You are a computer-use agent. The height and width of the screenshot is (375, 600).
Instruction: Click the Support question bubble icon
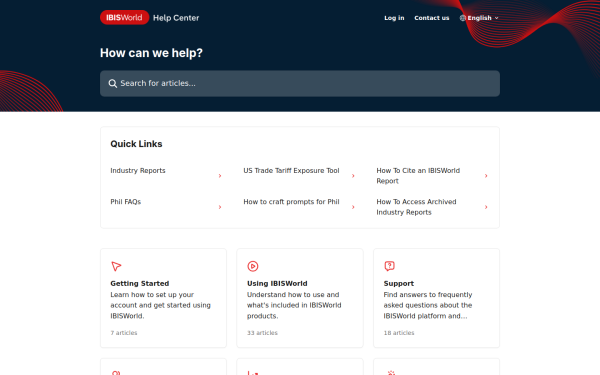click(x=389, y=266)
